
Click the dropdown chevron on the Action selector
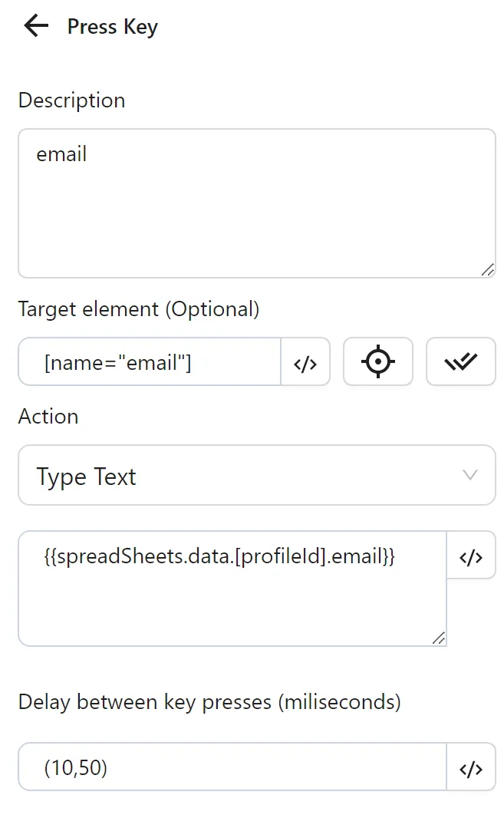click(470, 475)
